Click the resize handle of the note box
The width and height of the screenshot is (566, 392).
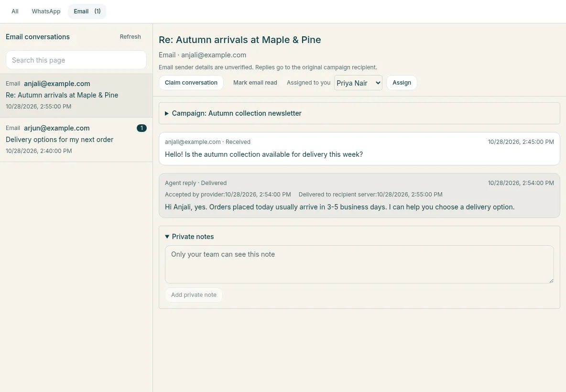tap(551, 281)
